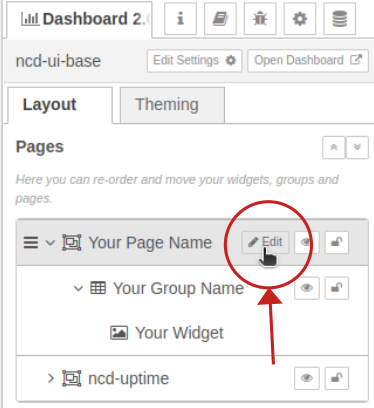Click the ncd-ui-base title text
The image size is (374, 408).
(x=58, y=61)
